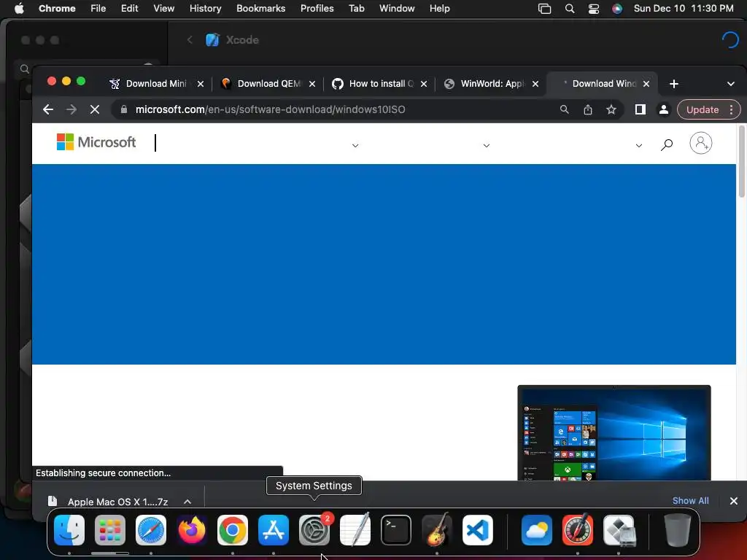
Task: Open the Trash in the Dock
Action: pyautogui.click(x=678, y=530)
